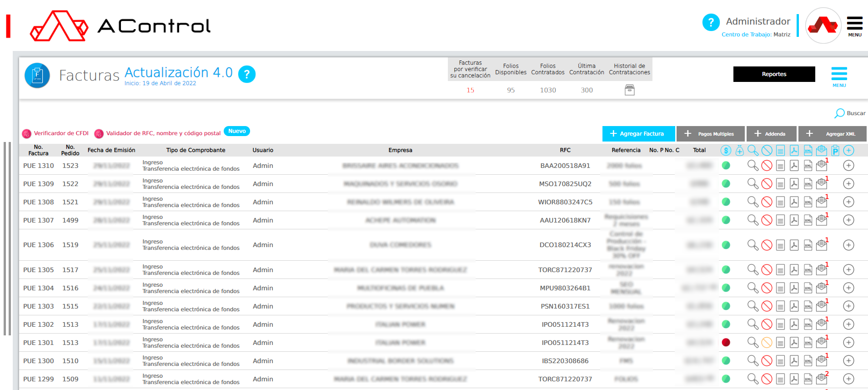Click the green status dot for PUE 1299

726,379
